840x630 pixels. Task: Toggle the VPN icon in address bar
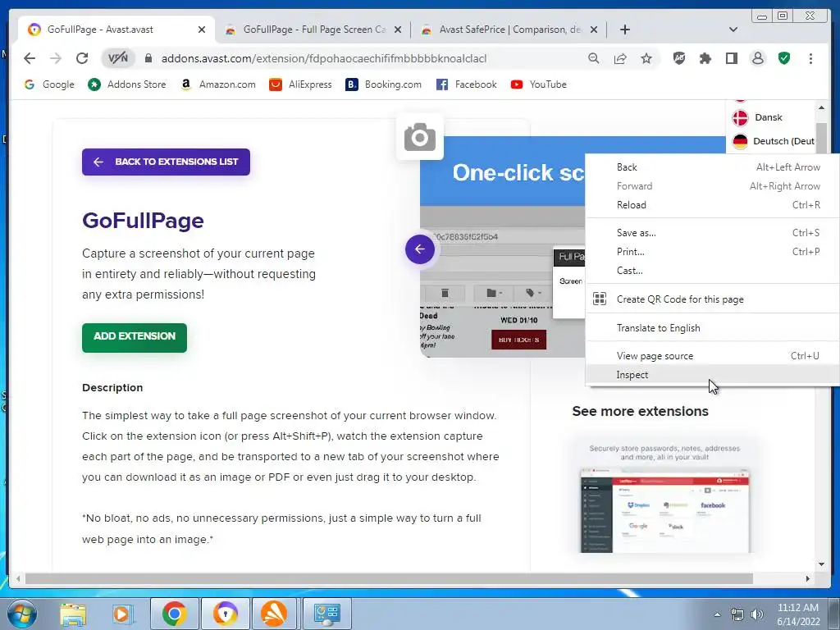[x=118, y=58]
